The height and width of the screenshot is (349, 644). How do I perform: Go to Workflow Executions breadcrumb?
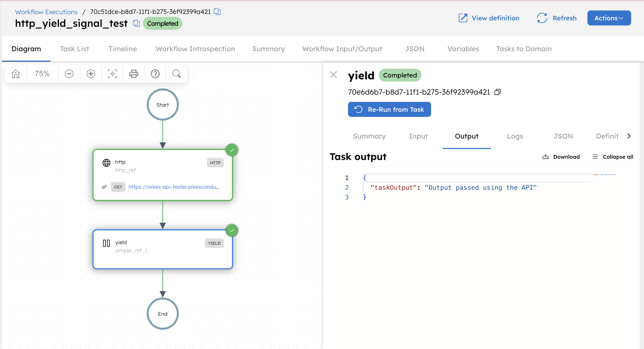(46, 12)
